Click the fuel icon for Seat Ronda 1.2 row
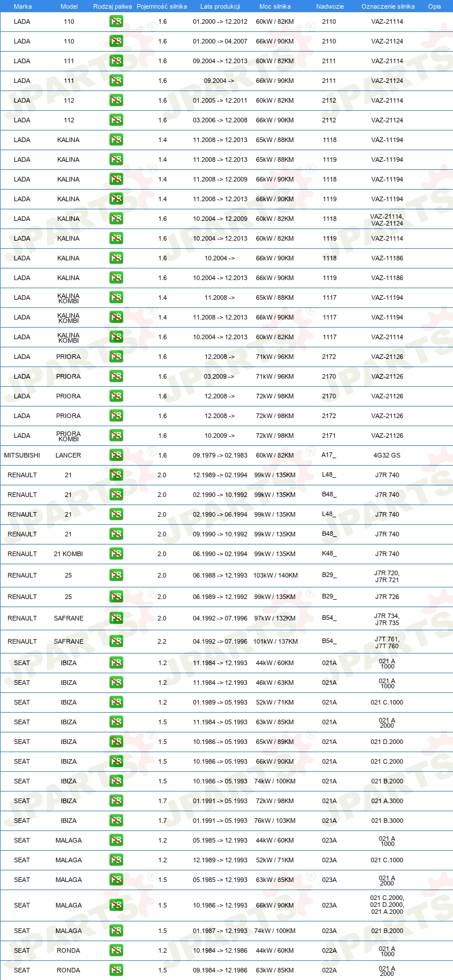The width and height of the screenshot is (453, 980). click(116, 950)
